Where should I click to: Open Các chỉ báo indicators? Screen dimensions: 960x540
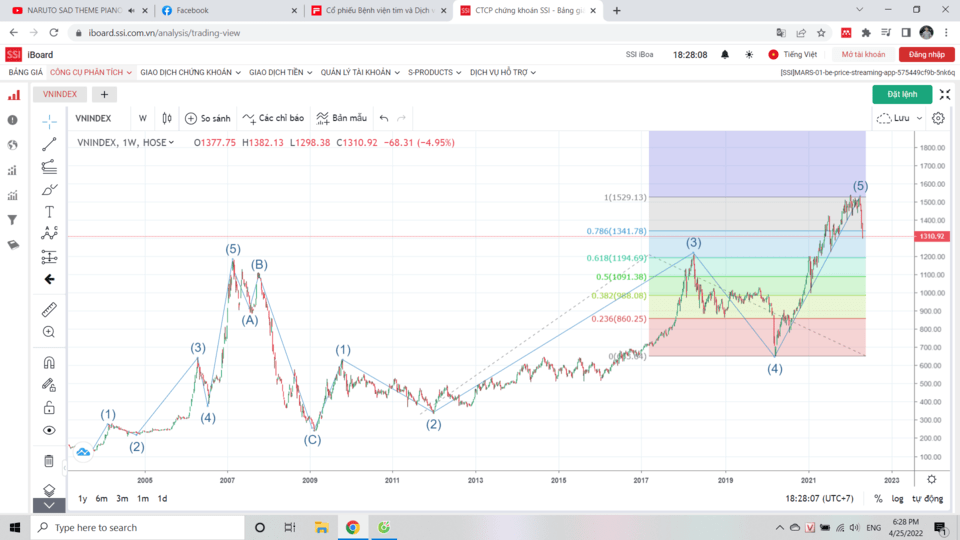273,118
